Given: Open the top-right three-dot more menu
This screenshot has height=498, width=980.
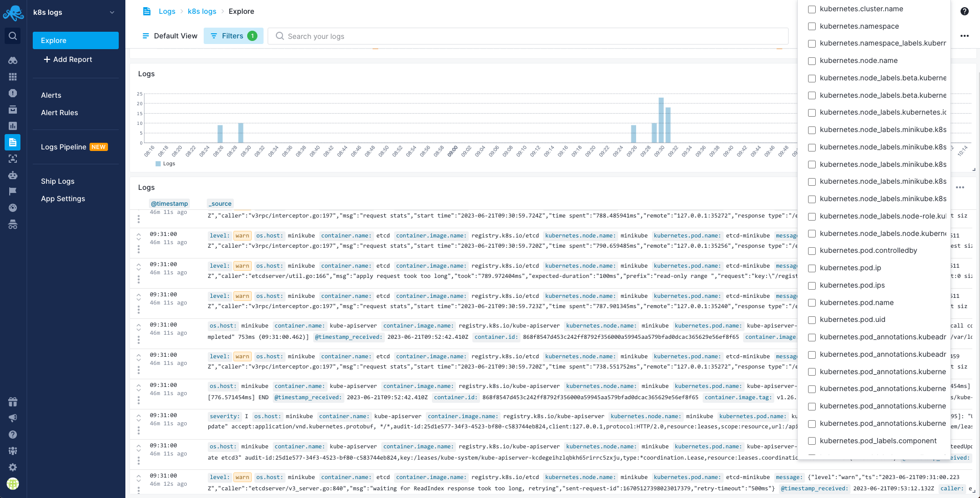Looking at the screenshot, I should coord(965,36).
